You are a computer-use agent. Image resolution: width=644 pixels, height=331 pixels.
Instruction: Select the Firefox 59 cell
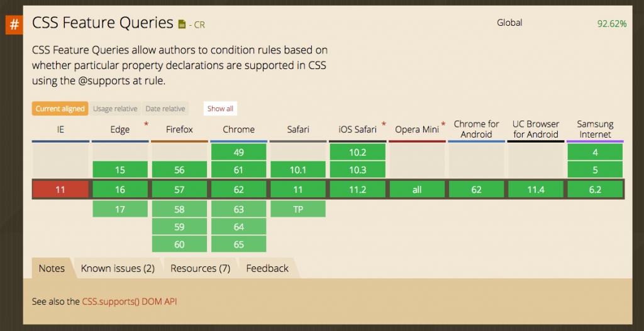[x=179, y=227]
